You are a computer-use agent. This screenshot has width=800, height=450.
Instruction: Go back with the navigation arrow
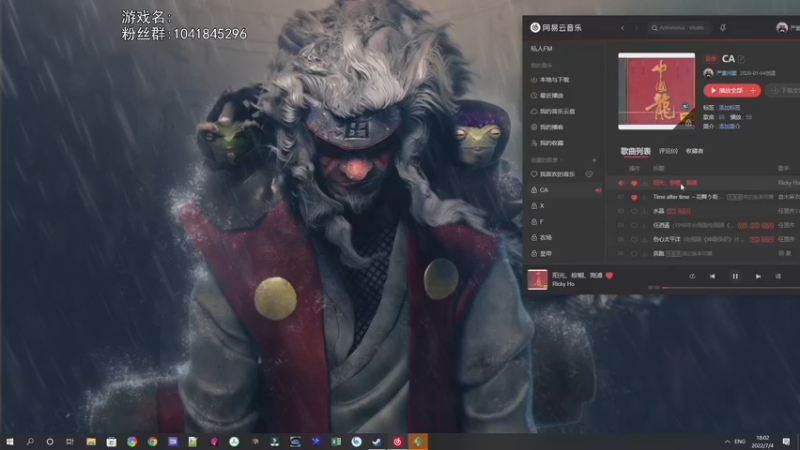tap(622, 28)
